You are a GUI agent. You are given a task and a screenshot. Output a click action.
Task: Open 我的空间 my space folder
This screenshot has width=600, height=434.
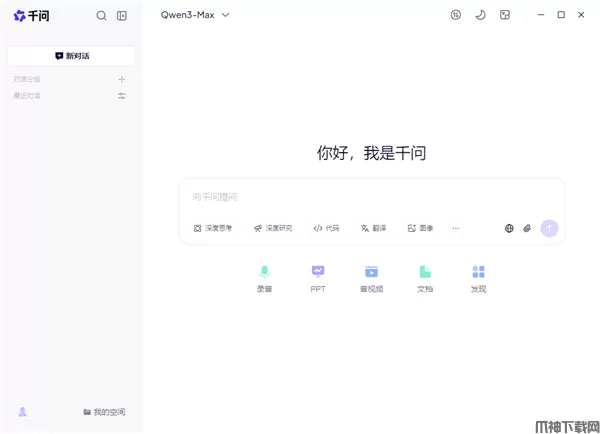[x=104, y=412]
